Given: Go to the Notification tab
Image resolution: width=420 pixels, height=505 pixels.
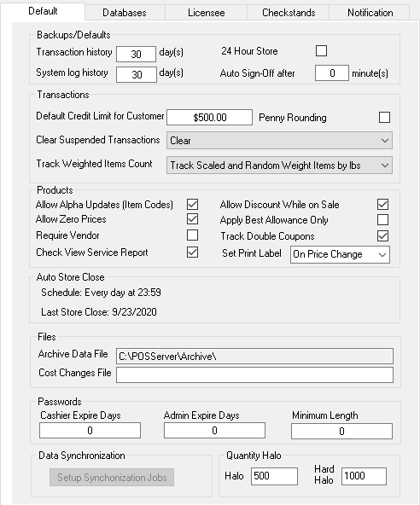Looking at the screenshot, I should (370, 13).
